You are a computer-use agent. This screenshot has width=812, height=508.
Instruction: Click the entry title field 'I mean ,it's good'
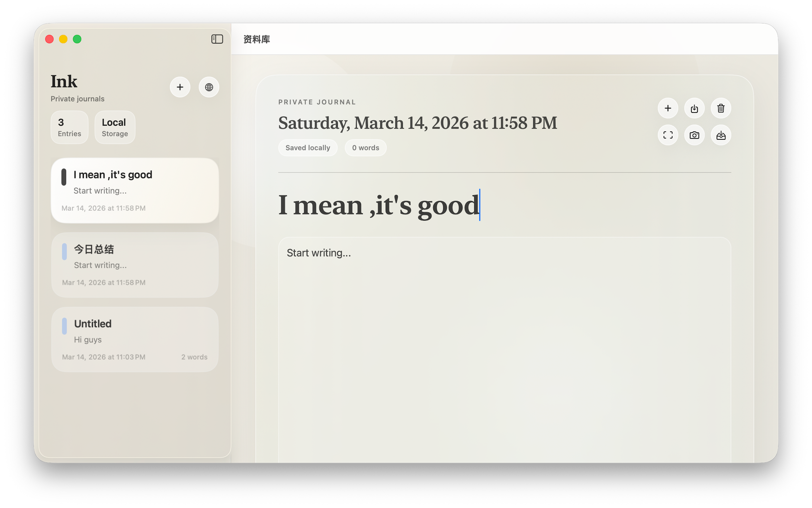505,205
